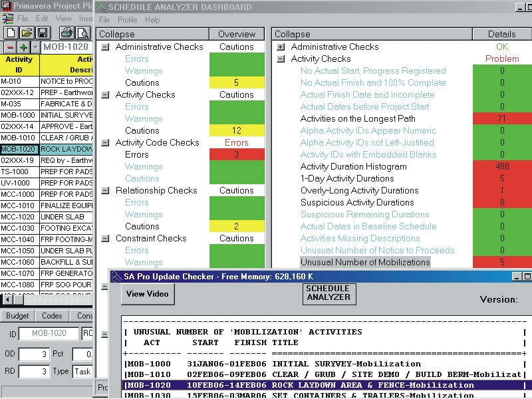The height and width of the screenshot is (399, 532).
Task: Open the Primavera File menu
Action: [23, 19]
